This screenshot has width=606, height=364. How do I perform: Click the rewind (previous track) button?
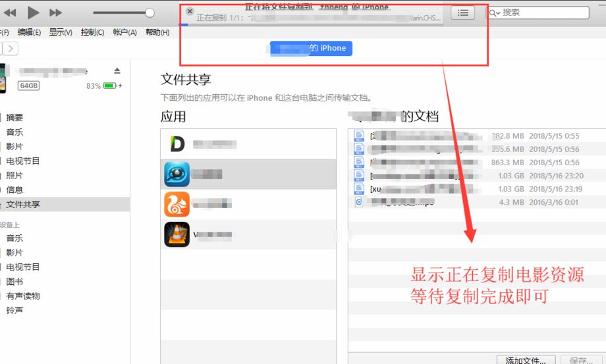click(x=11, y=13)
